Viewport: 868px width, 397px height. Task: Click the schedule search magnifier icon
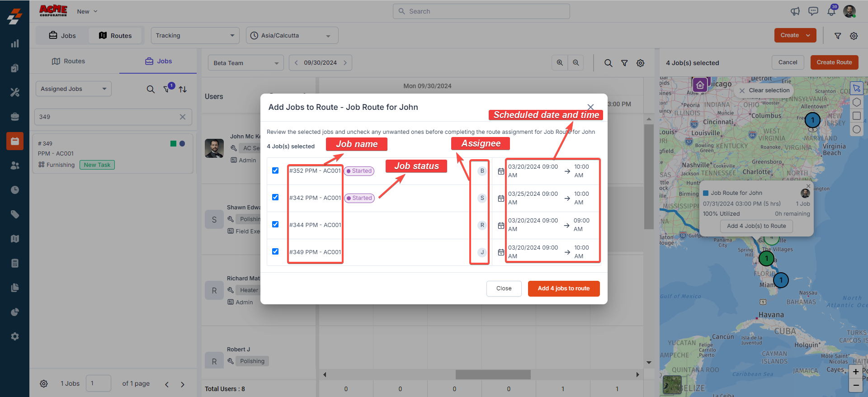609,63
